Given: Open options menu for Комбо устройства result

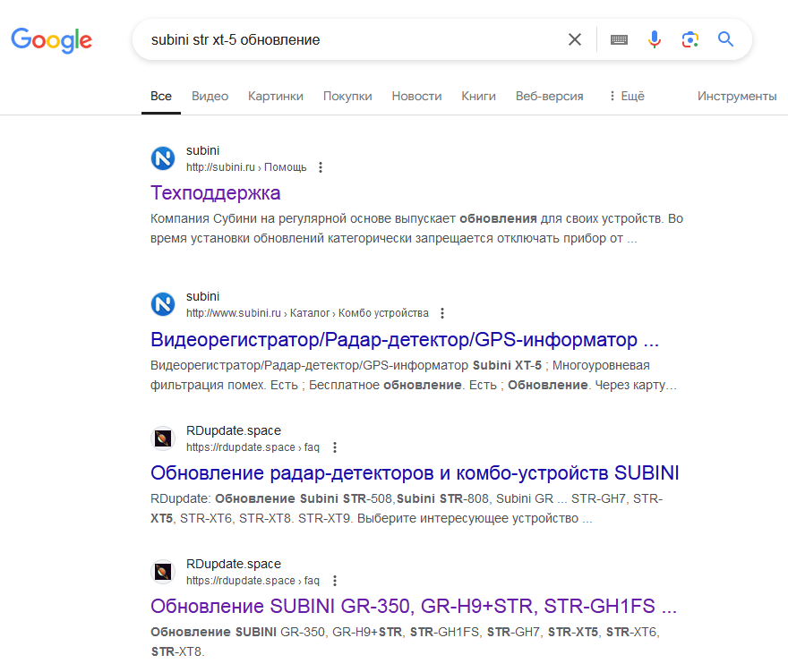Looking at the screenshot, I should [442, 313].
